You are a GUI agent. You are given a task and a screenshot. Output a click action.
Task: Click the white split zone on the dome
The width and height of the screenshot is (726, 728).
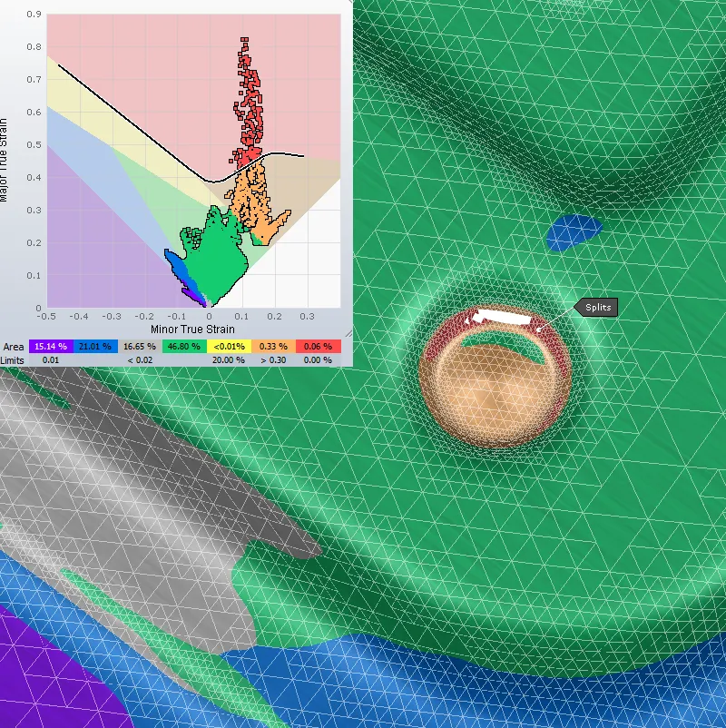tap(501, 317)
